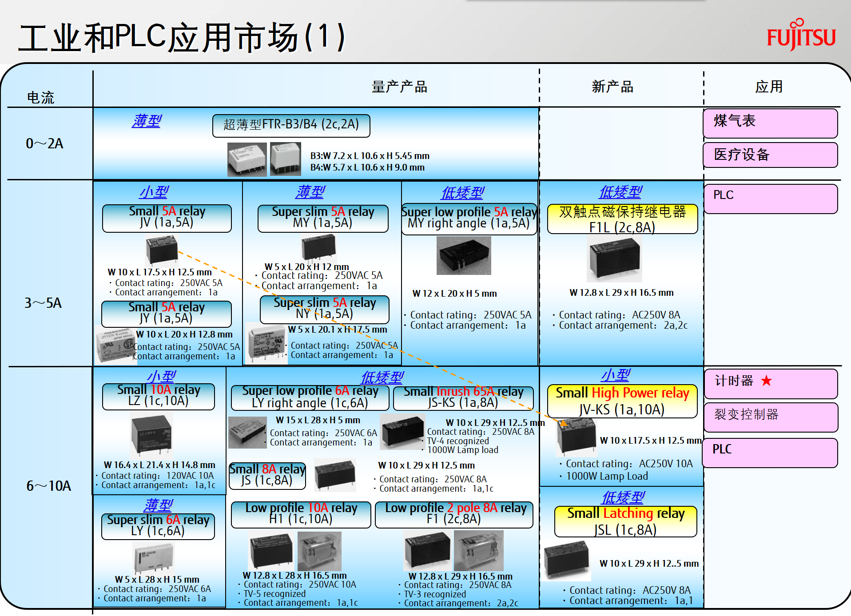Click the 医疗设备 application box
851x616 pixels.
pyautogui.click(x=771, y=155)
